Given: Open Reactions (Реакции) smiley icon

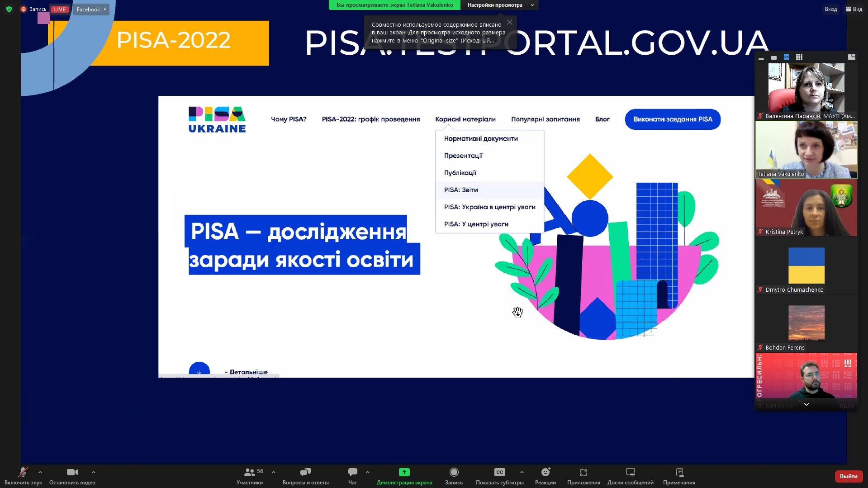Looking at the screenshot, I should coord(545,473).
